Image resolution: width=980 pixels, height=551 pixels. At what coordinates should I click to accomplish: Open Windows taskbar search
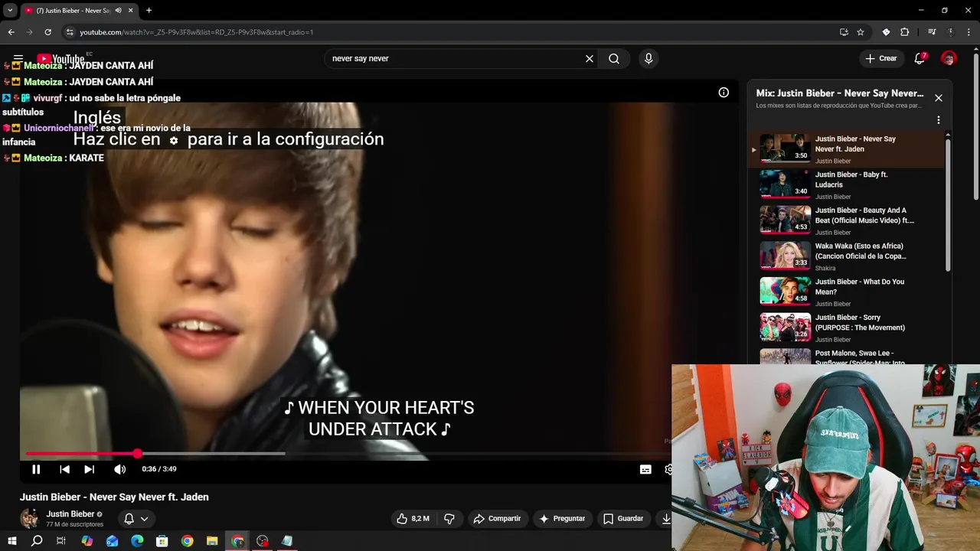click(x=37, y=541)
